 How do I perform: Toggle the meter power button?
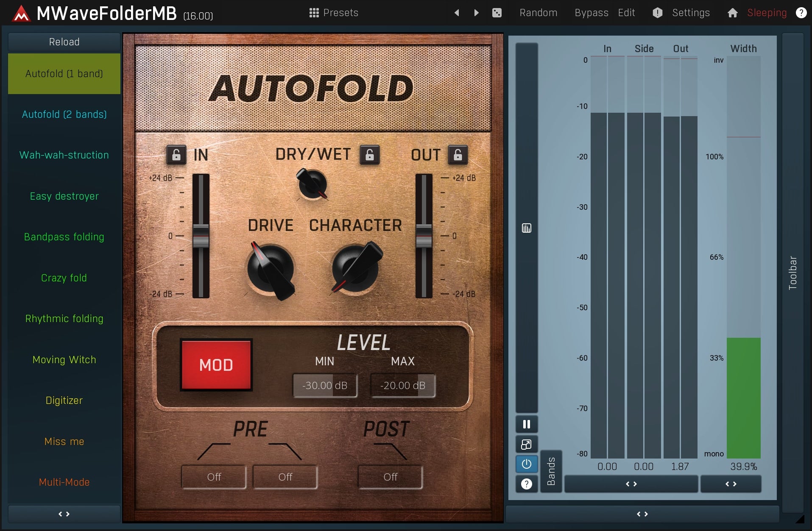tap(526, 464)
